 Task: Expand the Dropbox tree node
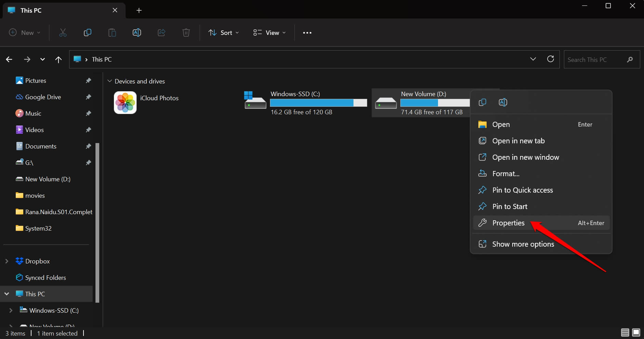pyautogui.click(x=7, y=261)
